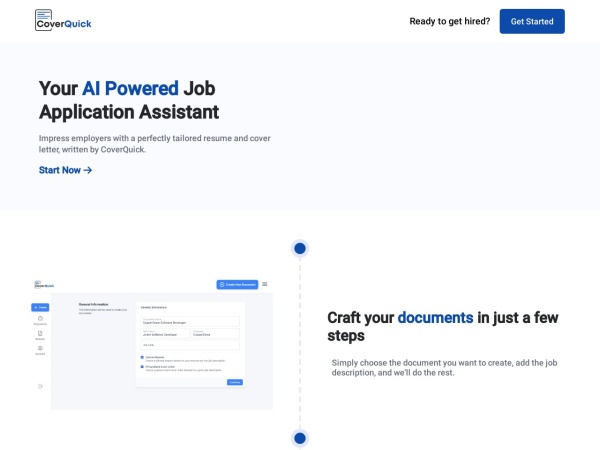Follow the Start Now arrow link

[x=66, y=170]
